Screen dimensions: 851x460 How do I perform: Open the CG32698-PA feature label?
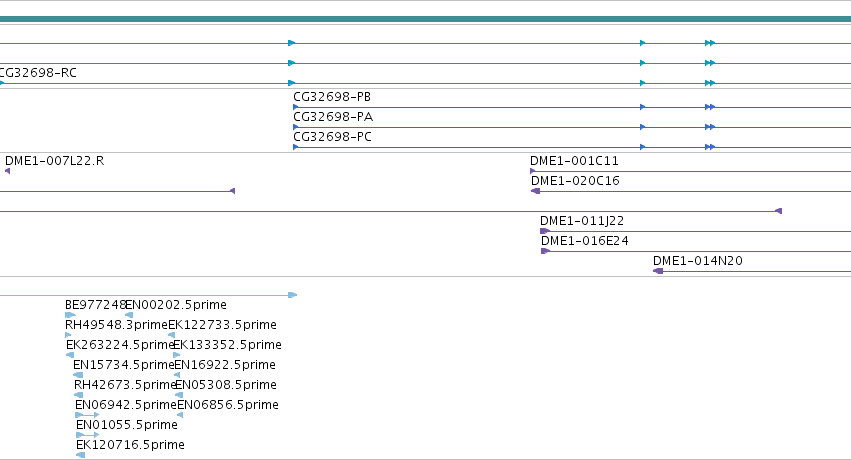(333, 117)
